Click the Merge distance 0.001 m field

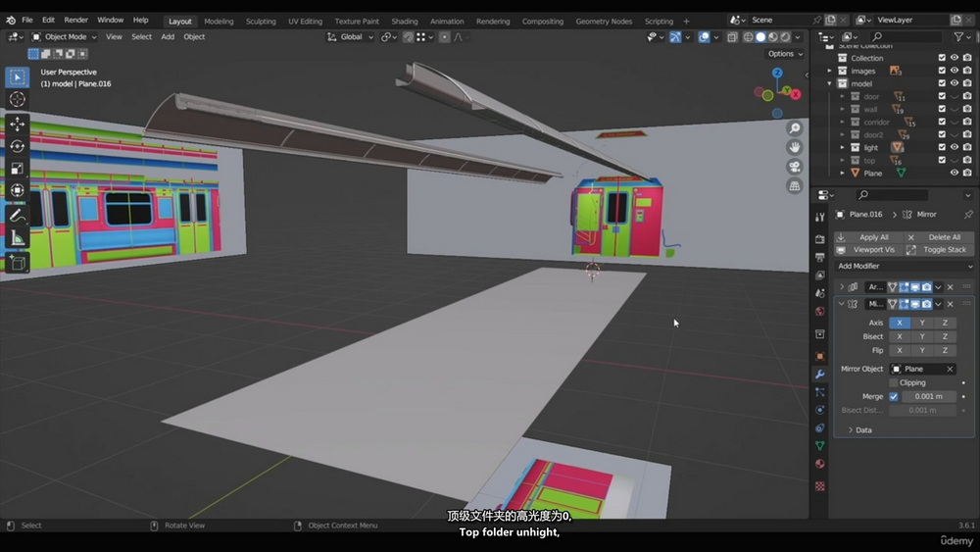pyautogui.click(x=928, y=396)
